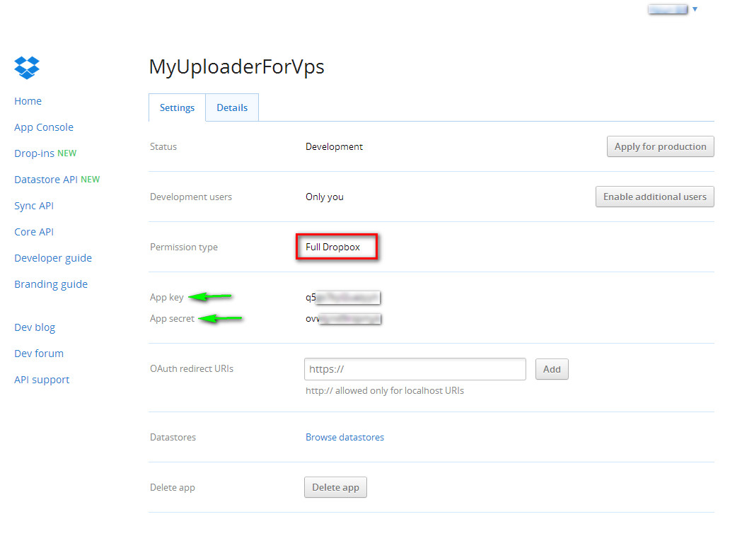Viewport: 742px width, 560px height.
Task: Open the App Console link
Action: [x=44, y=127]
